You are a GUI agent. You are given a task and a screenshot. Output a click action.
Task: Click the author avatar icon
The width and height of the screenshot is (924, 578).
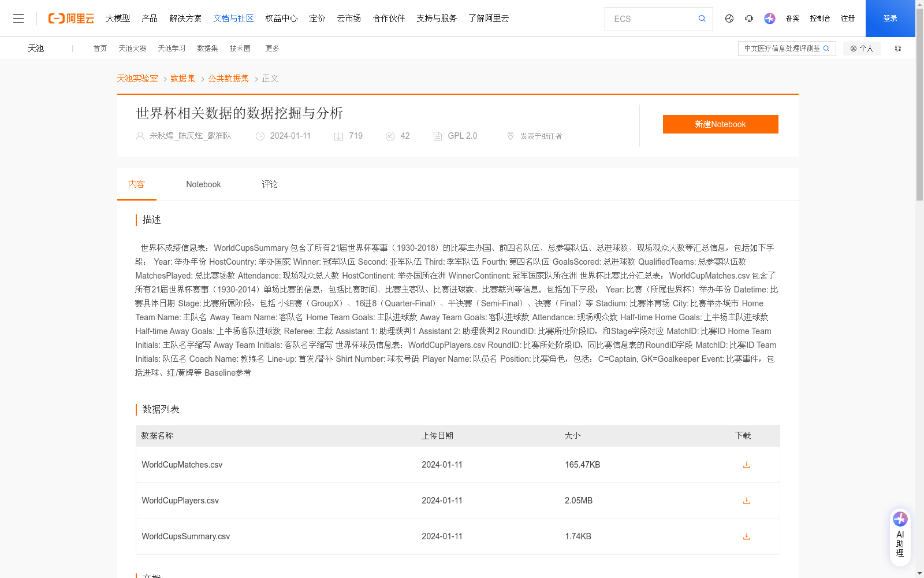[x=140, y=136]
